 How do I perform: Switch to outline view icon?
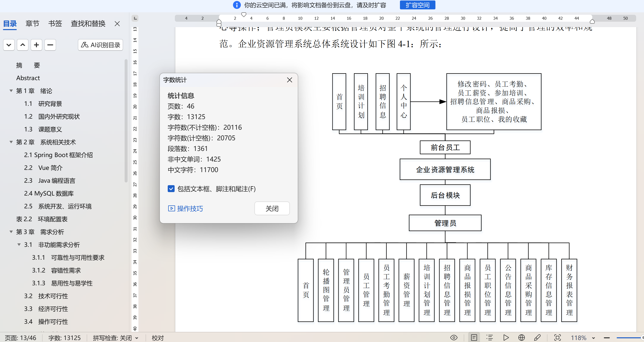(x=490, y=338)
